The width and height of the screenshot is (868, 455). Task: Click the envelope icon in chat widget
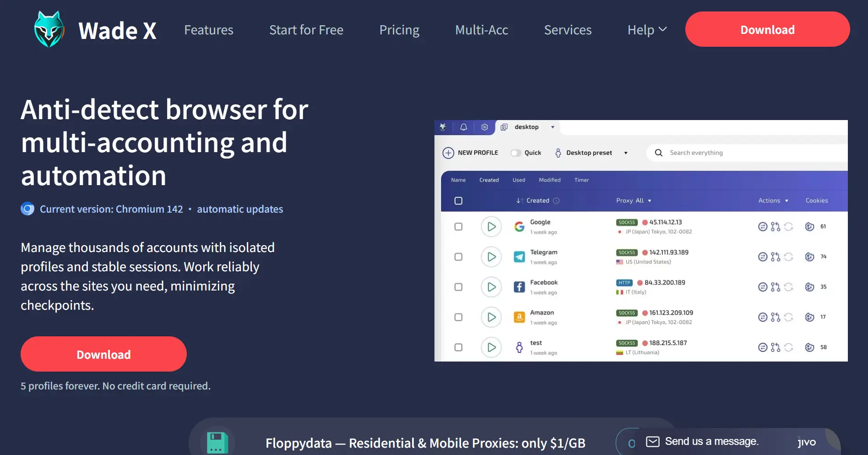(652, 442)
